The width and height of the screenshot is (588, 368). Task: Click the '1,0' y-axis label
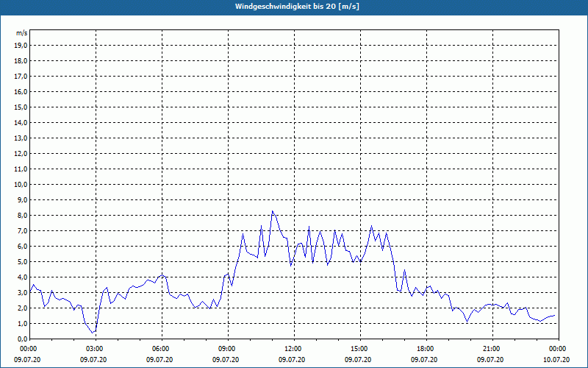pyautogui.click(x=22, y=323)
